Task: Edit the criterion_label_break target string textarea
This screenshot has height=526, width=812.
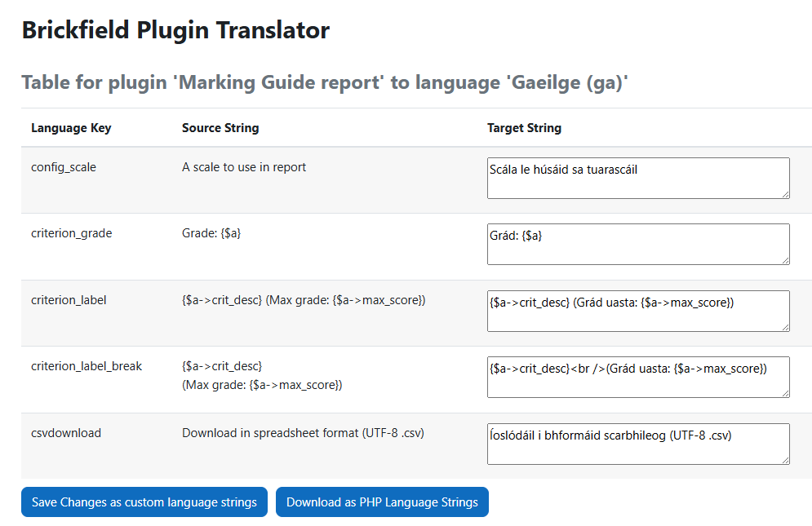Action: click(x=638, y=378)
